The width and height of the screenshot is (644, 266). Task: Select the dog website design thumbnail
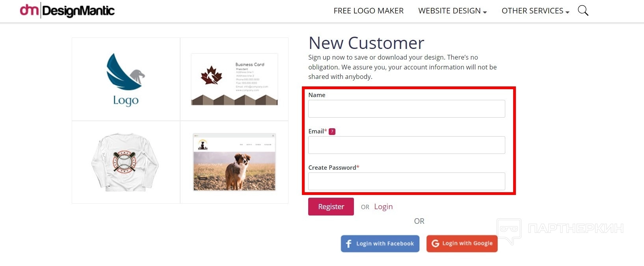234,162
